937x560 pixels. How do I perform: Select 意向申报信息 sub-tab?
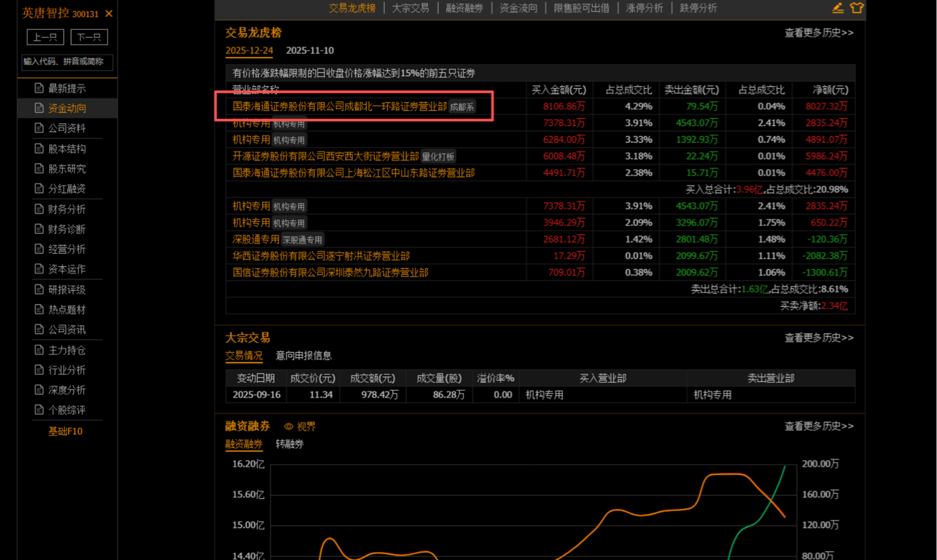click(303, 356)
